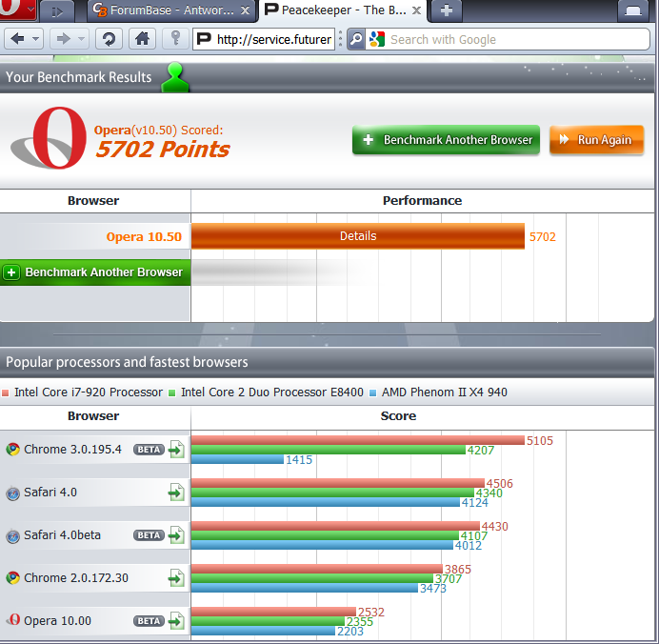Click the Opera 10.00 red score 2532

tap(371, 612)
